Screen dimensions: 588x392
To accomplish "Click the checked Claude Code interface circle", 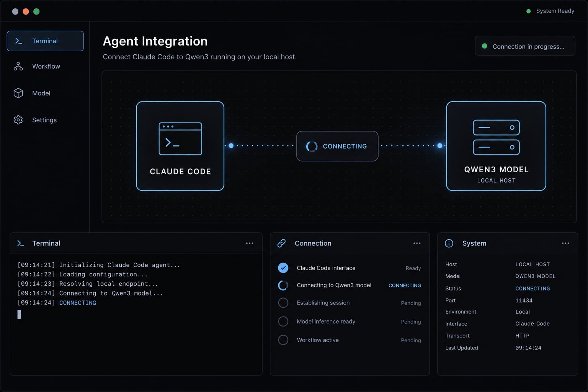I will 283,268.
